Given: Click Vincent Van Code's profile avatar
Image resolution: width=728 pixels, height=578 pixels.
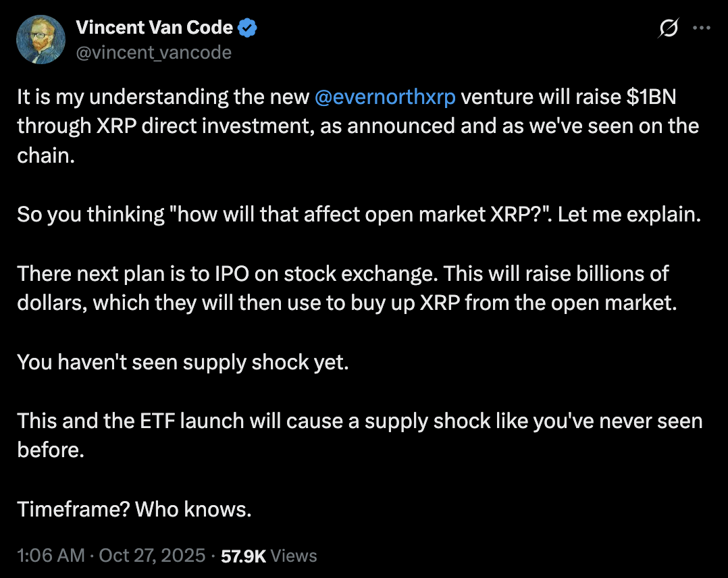Looking at the screenshot, I should tap(41, 40).
